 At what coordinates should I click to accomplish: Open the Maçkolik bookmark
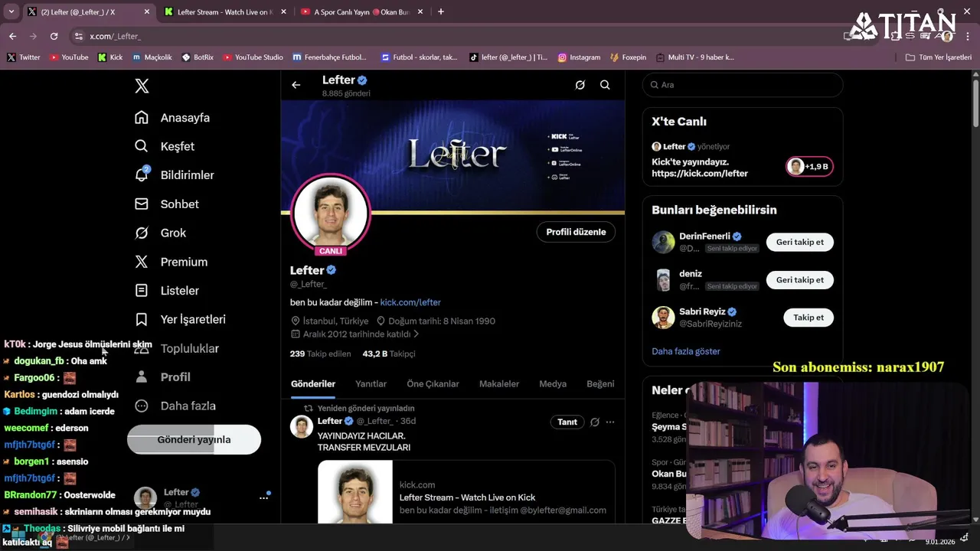point(152,57)
